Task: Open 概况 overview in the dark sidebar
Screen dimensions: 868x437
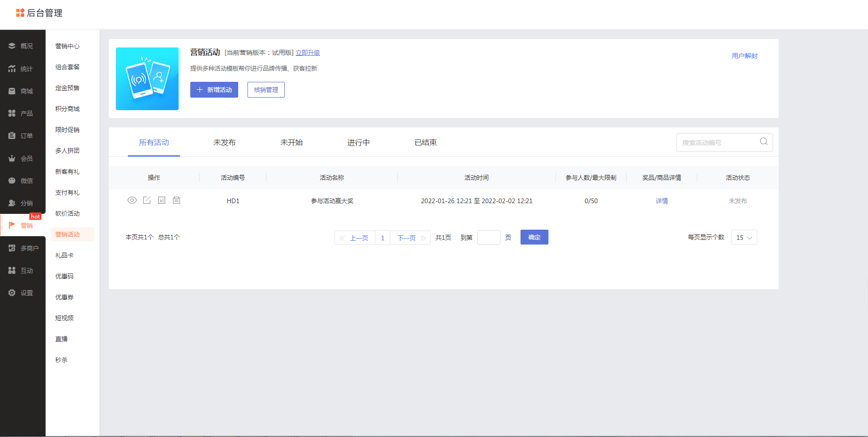Action: pyautogui.click(x=22, y=46)
